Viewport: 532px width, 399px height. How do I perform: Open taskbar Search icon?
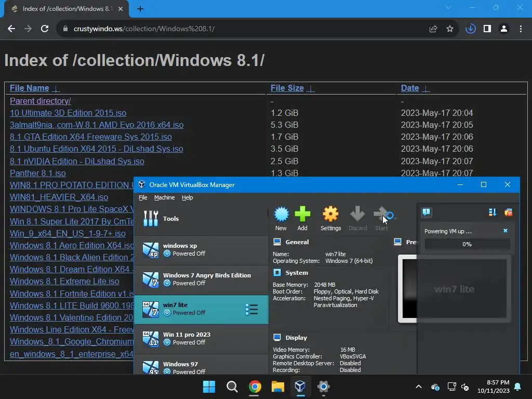(232, 387)
